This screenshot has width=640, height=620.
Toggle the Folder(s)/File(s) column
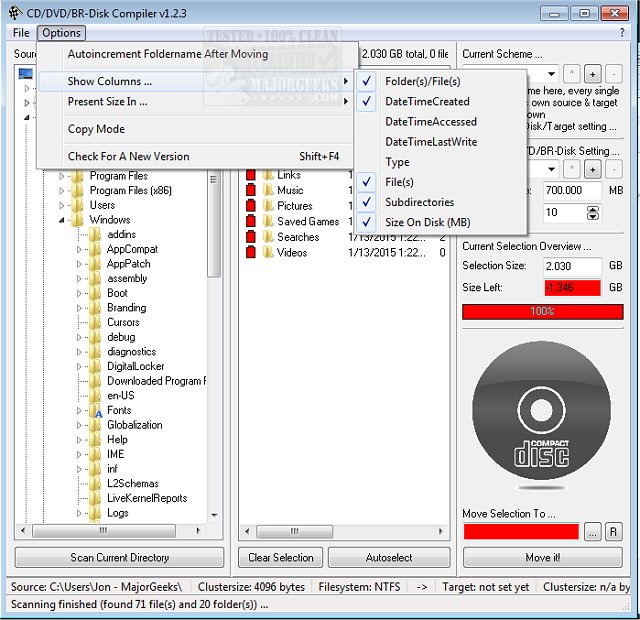(441, 81)
